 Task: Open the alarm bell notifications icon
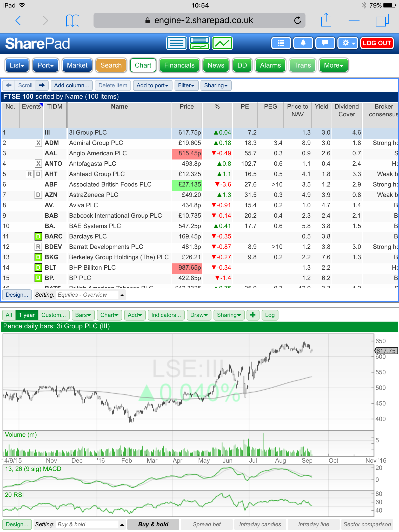click(x=303, y=43)
